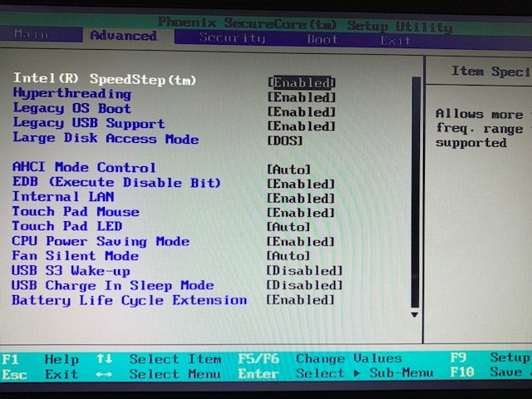Click the F9 Setup hint
Viewport: 532px width, 399px height.
[x=490, y=357]
